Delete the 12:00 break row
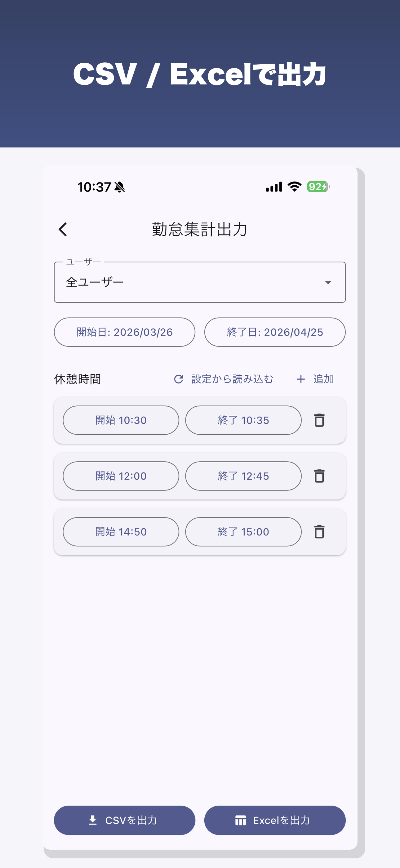Viewport: 400px width, 868px height. point(319,476)
